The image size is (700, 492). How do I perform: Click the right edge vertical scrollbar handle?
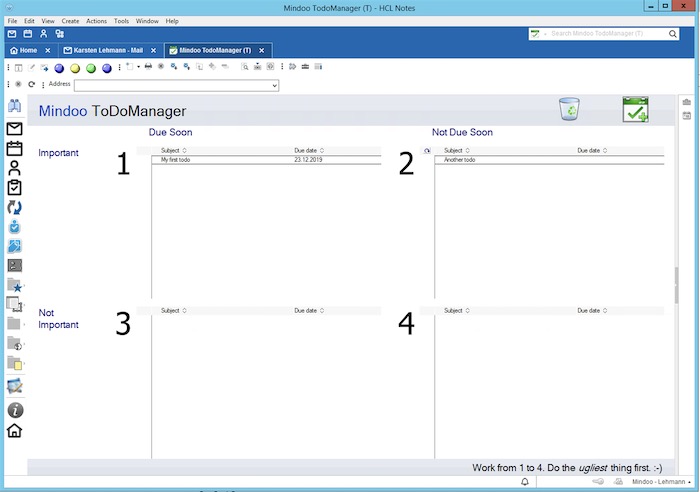676,285
